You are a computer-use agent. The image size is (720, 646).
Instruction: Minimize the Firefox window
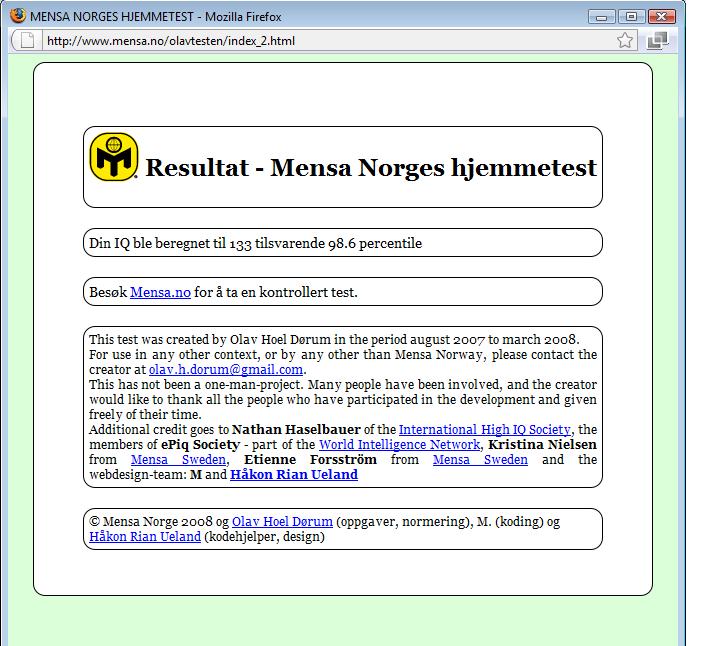click(x=602, y=17)
